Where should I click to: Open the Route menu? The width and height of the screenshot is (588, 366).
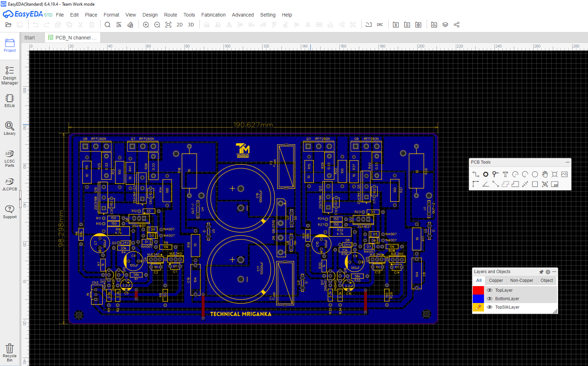tap(170, 15)
